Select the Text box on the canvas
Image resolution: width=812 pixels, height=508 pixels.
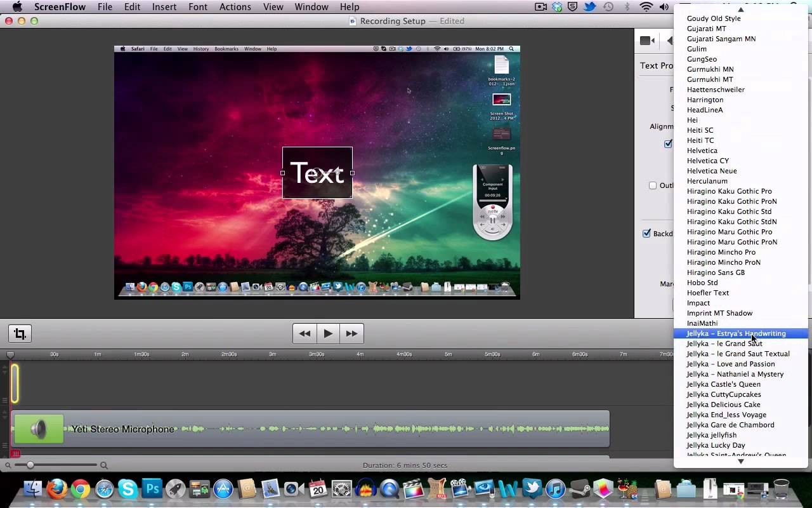(317, 173)
